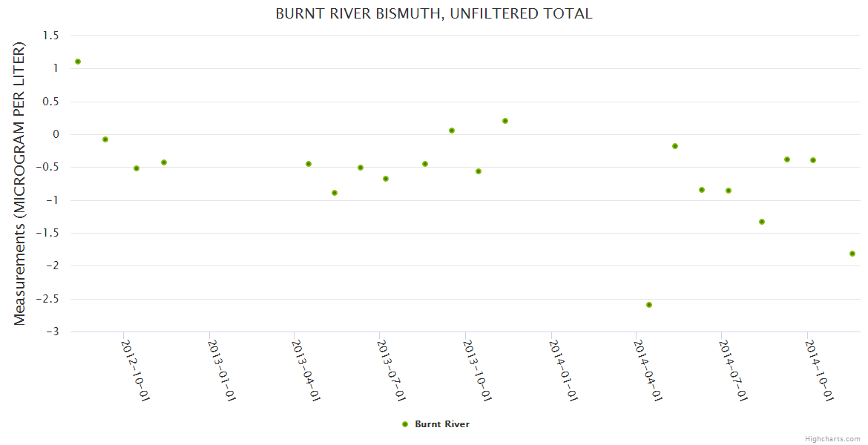Click the data point near -0.7 right of 2013-07-01

386,179
